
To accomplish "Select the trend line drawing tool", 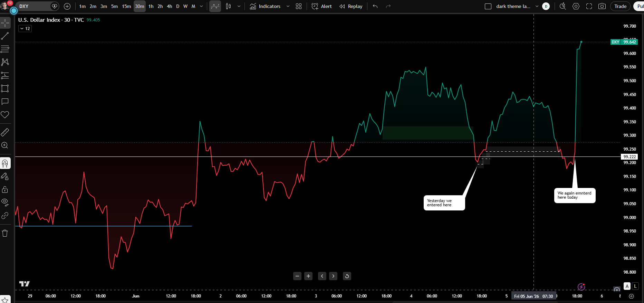I will tap(5, 36).
